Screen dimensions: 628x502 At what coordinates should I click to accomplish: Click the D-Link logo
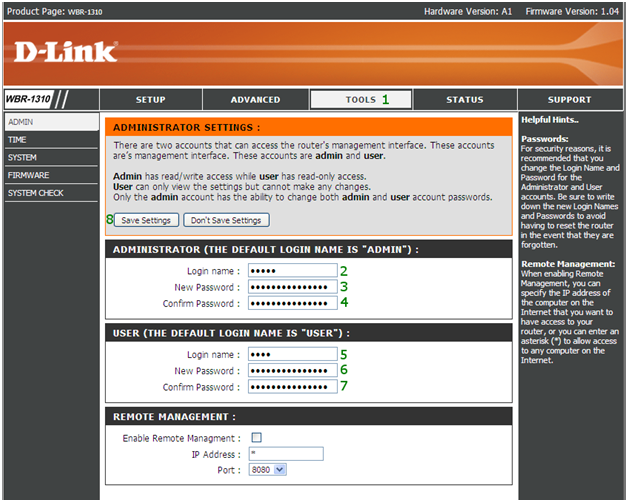66,52
